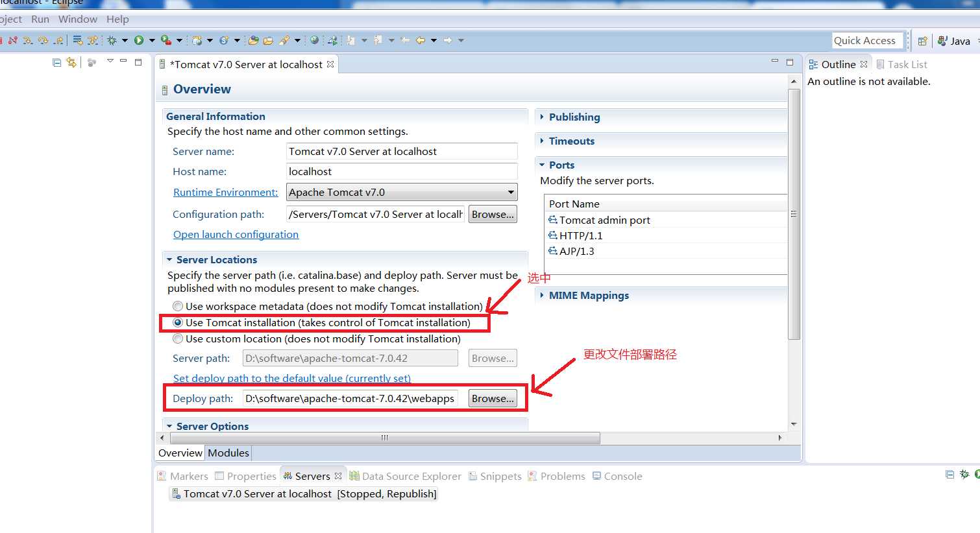Click Browse next to Deploy path
The width and height of the screenshot is (980, 533).
coord(493,398)
